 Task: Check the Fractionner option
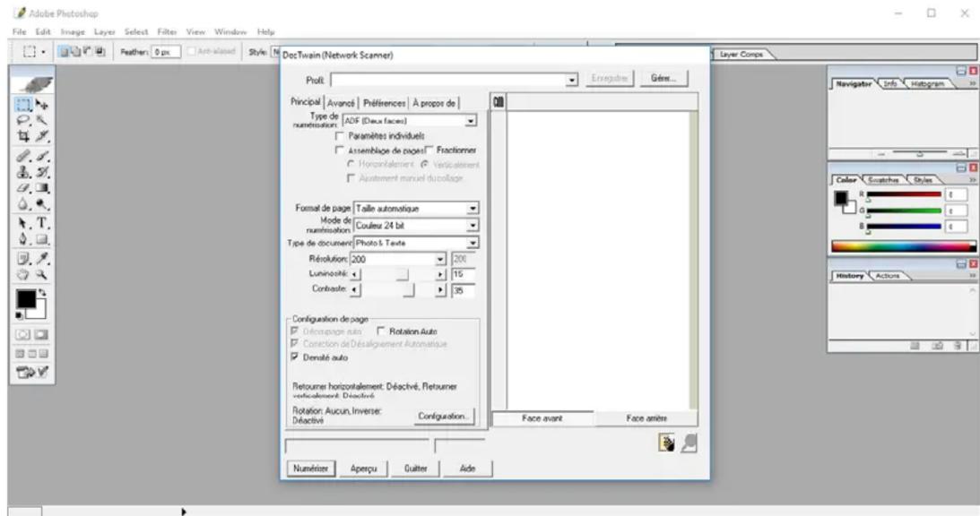coord(429,150)
